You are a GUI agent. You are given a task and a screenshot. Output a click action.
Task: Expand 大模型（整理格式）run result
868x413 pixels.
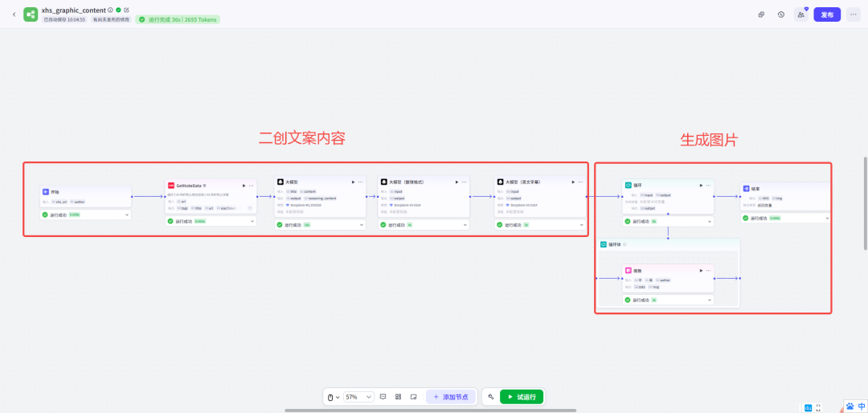[465, 225]
